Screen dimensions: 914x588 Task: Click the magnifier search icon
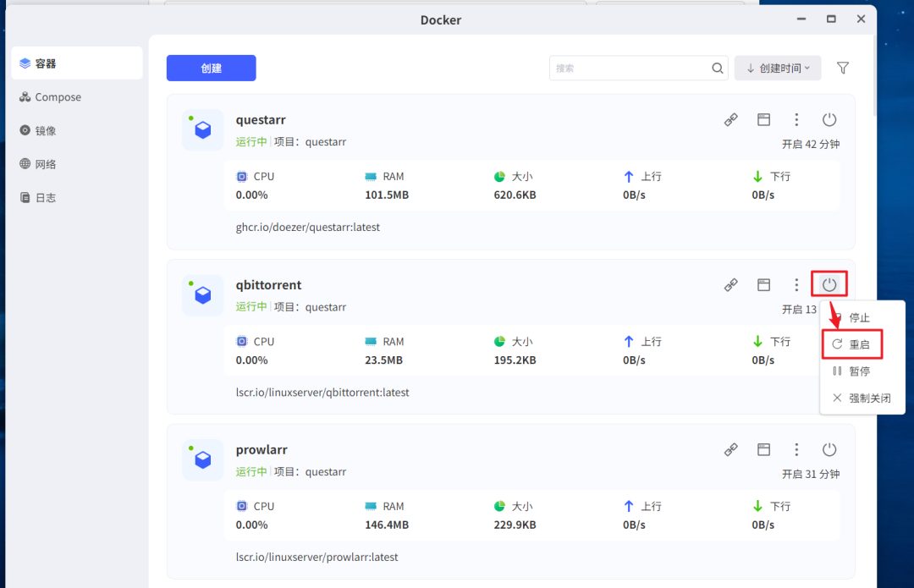pos(718,69)
